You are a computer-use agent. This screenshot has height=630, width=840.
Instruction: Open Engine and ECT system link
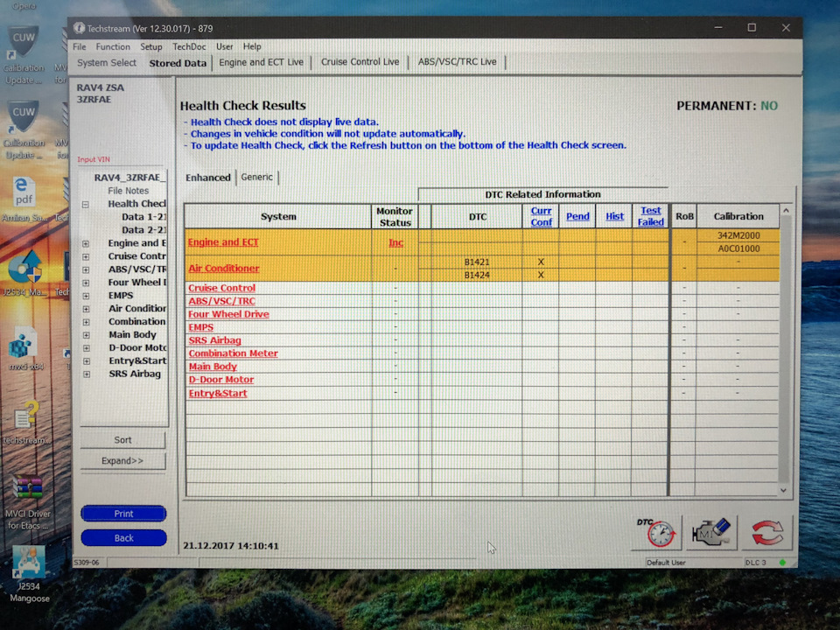point(223,242)
